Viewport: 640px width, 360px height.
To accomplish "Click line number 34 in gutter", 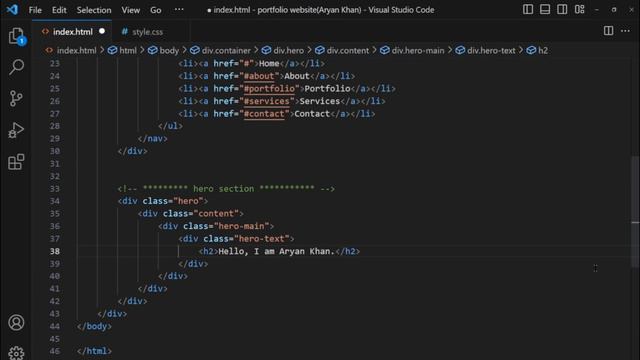I will [55, 201].
